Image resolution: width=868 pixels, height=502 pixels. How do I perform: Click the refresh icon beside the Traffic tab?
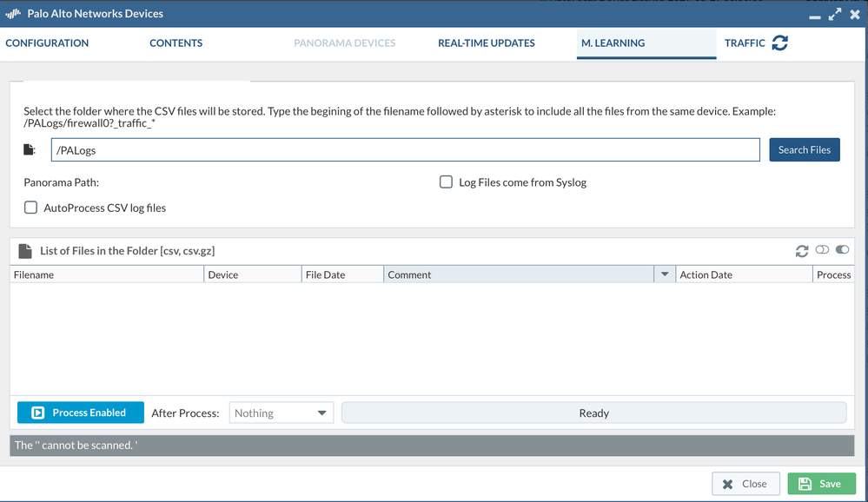coord(780,43)
